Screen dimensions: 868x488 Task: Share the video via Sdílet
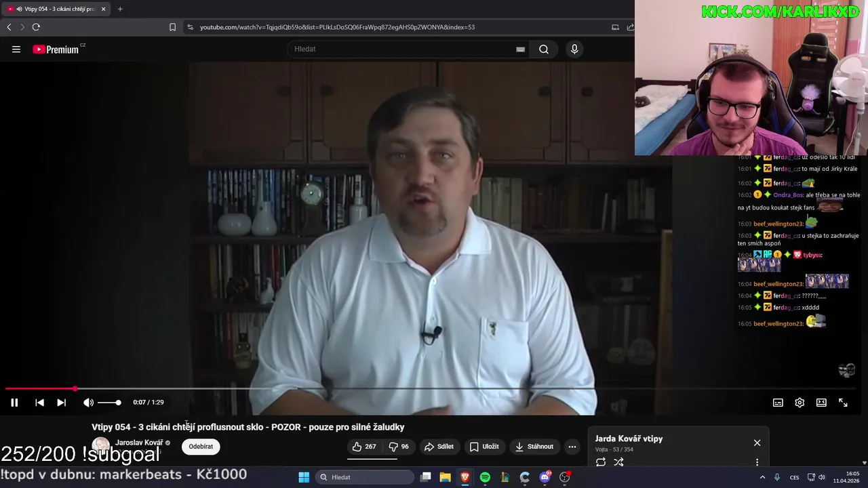pos(439,447)
